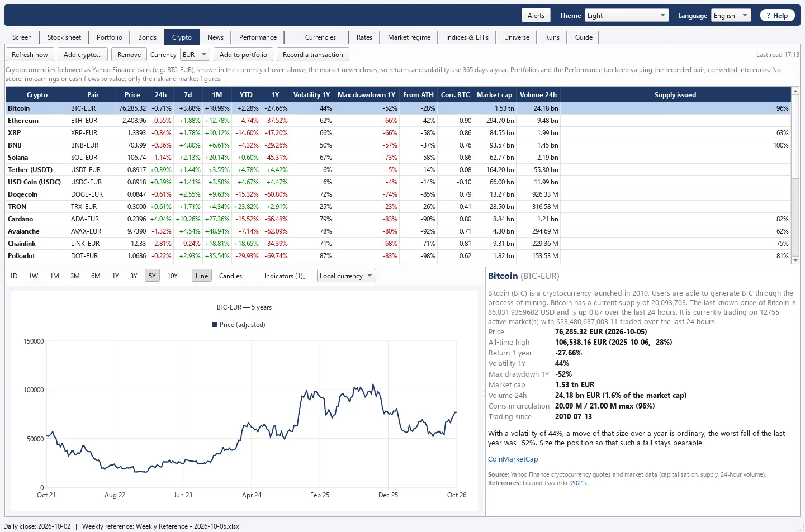Screen dimensions: 805x532
Task: Select the News tab
Action: pyautogui.click(x=215, y=37)
